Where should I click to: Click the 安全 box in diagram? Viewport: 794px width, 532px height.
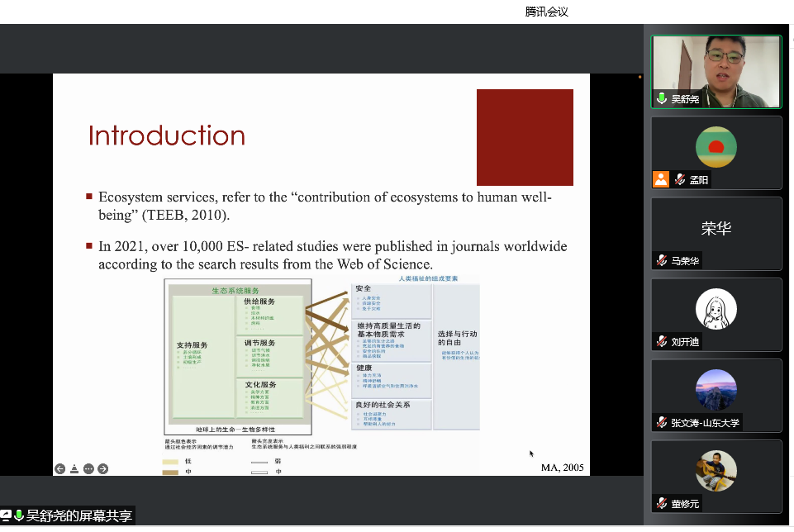coord(392,301)
